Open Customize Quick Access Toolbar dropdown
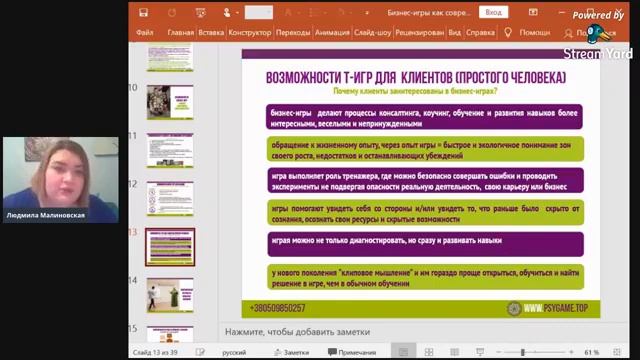Screen dimensions: 640x360 367,13
